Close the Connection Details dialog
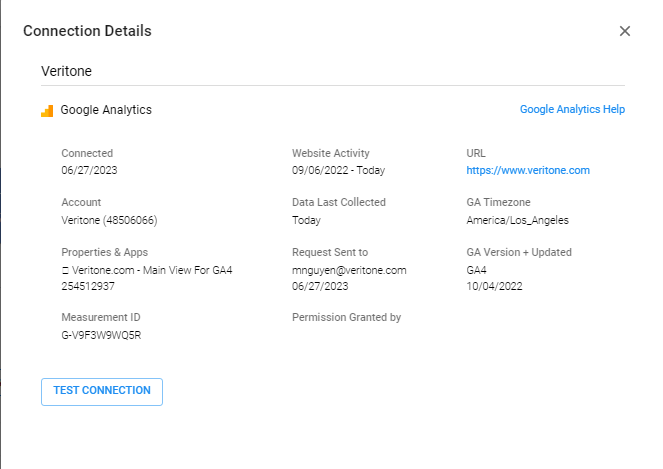The width and height of the screenshot is (663, 469). [625, 31]
